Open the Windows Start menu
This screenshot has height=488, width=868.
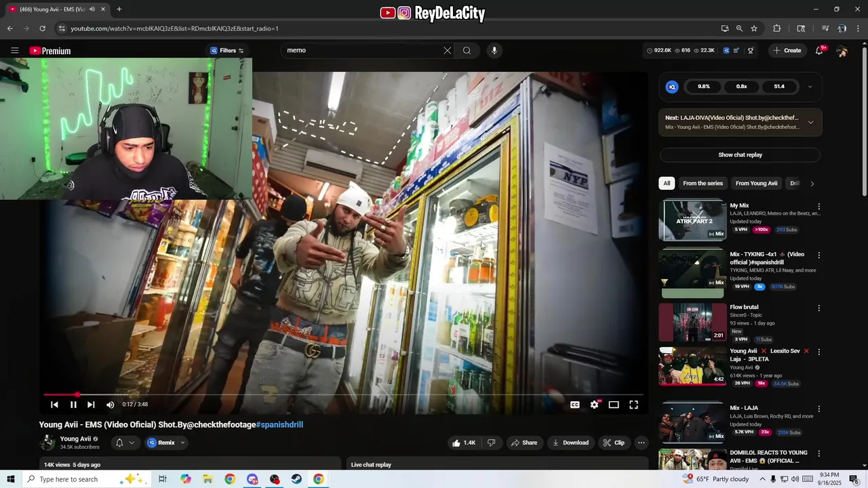click(x=10, y=479)
